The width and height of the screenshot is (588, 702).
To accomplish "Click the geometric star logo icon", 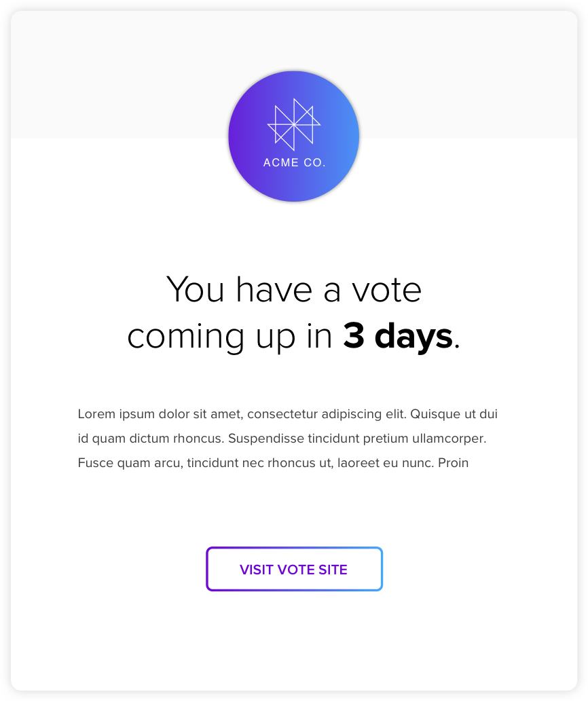I will (294, 124).
